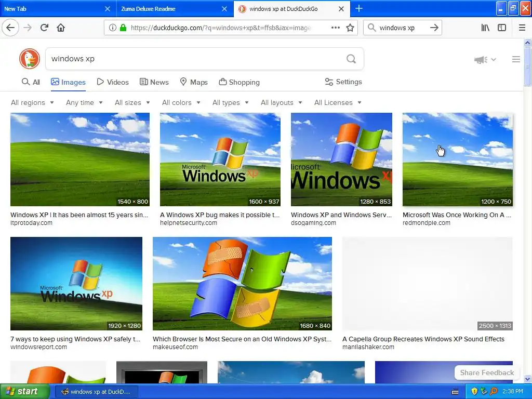Click the DuckDuckGo duck logo

click(30, 59)
